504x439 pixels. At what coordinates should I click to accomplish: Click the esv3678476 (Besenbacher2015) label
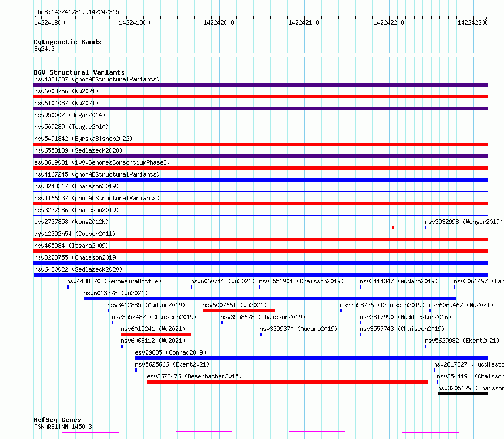click(x=194, y=376)
